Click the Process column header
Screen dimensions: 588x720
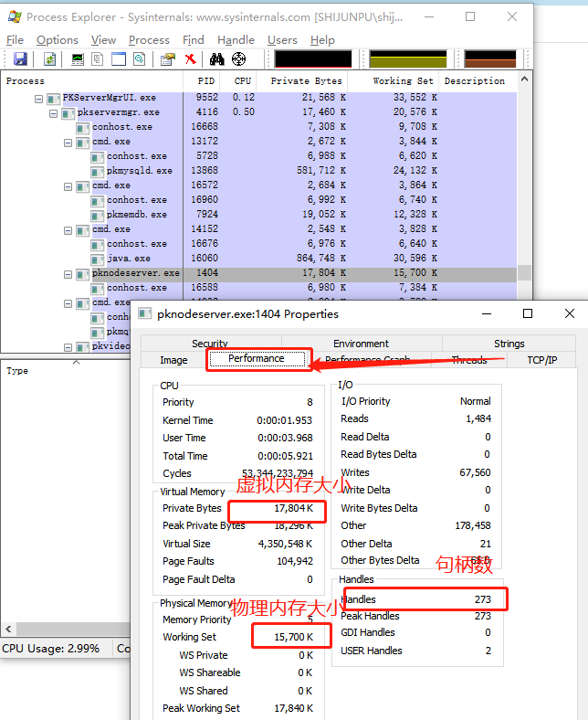click(92, 80)
